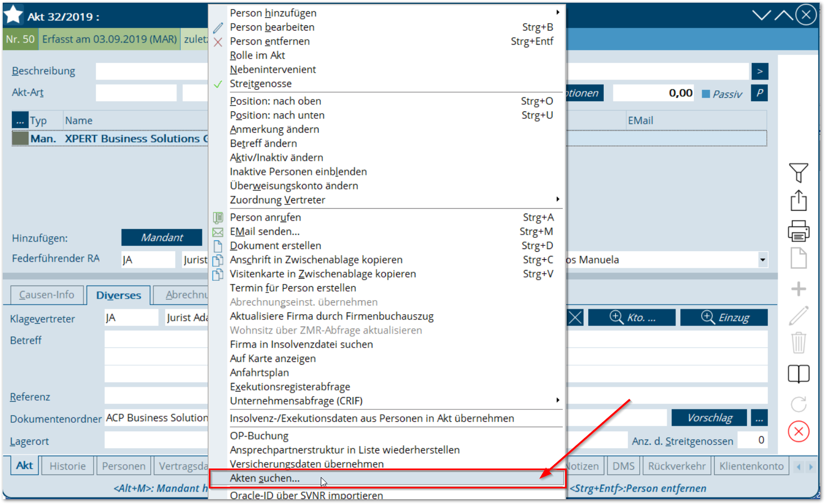Image resolution: width=825 pixels, height=504 pixels.
Task: Open the Klientenkonto tab
Action: tap(752, 466)
